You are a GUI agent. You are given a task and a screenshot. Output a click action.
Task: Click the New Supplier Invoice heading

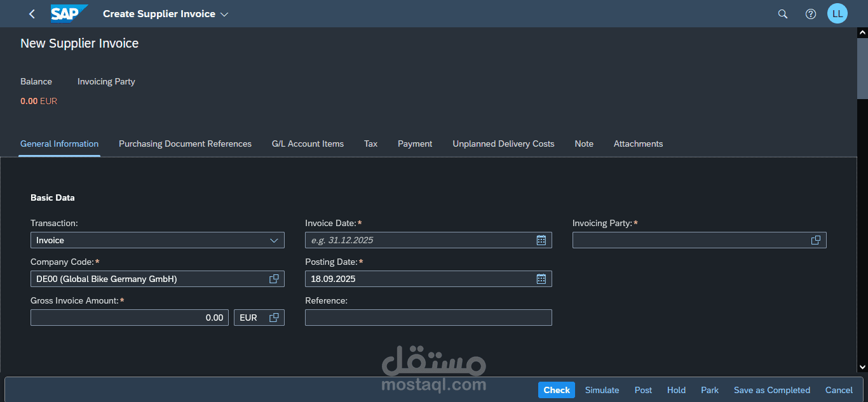coord(79,43)
